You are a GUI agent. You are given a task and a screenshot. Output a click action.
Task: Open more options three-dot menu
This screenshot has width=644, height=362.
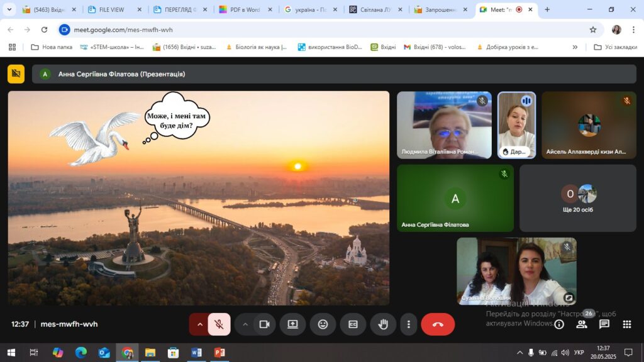pyautogui.click(x=409, y=324)
